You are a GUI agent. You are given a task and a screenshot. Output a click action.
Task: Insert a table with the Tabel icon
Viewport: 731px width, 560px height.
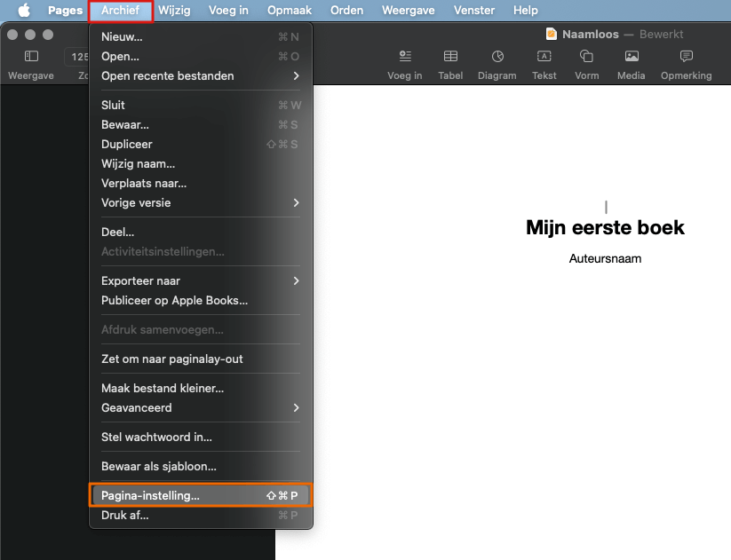tap(450, 57)
